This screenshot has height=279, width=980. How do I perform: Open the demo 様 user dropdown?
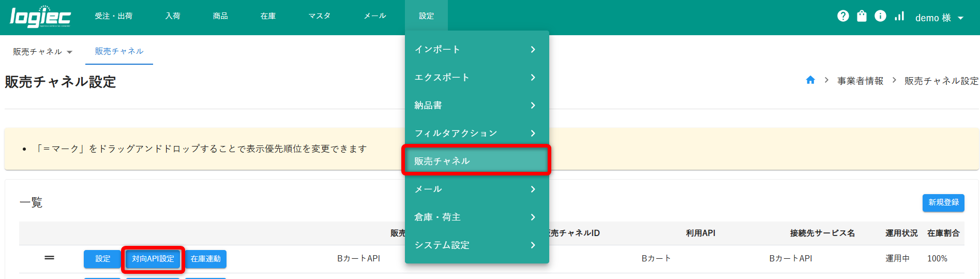coord(939,18)
